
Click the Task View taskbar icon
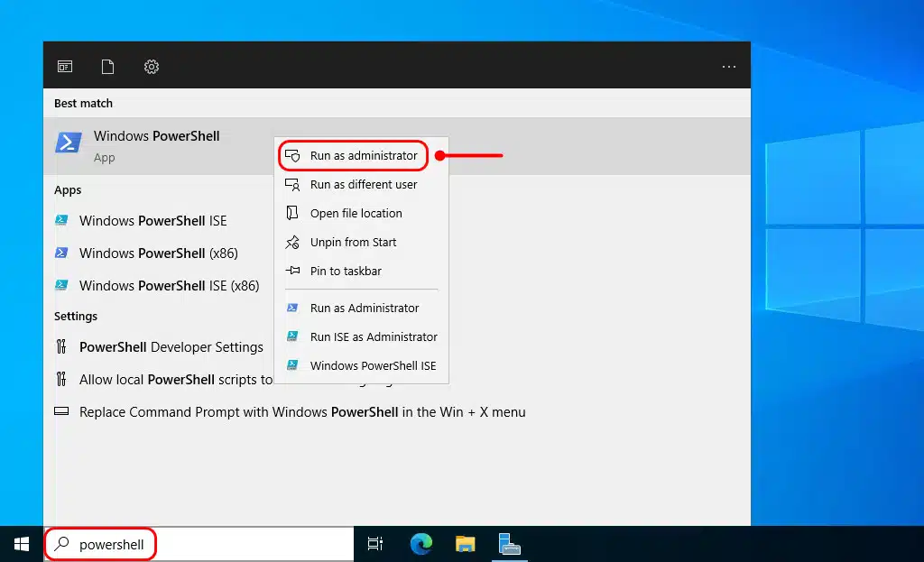click(x=375, y=544)
